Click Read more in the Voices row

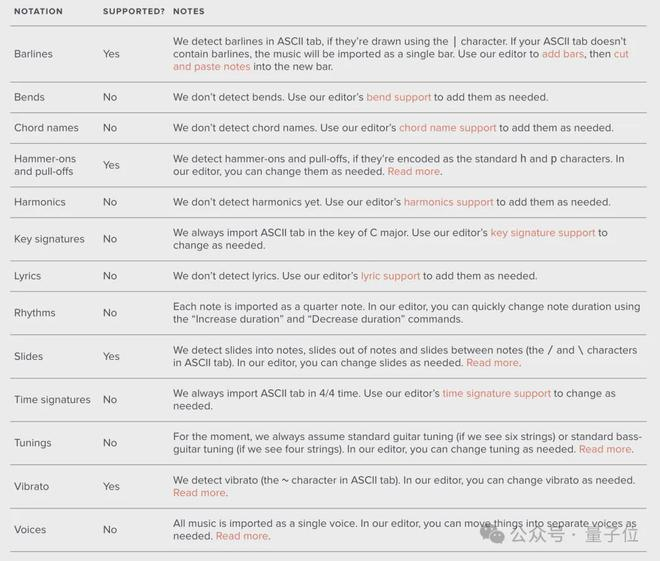click(242, 536)
